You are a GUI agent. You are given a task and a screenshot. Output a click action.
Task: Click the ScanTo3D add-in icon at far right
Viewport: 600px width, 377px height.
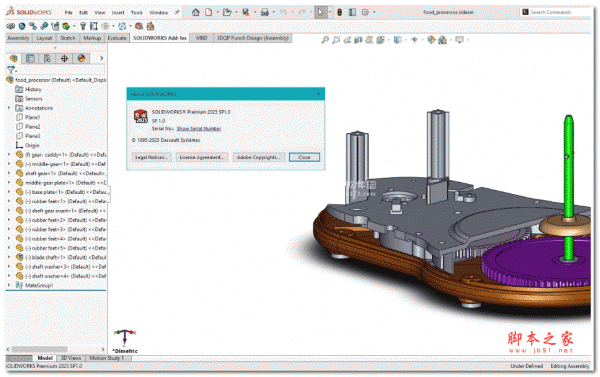(x=150, y=26)
